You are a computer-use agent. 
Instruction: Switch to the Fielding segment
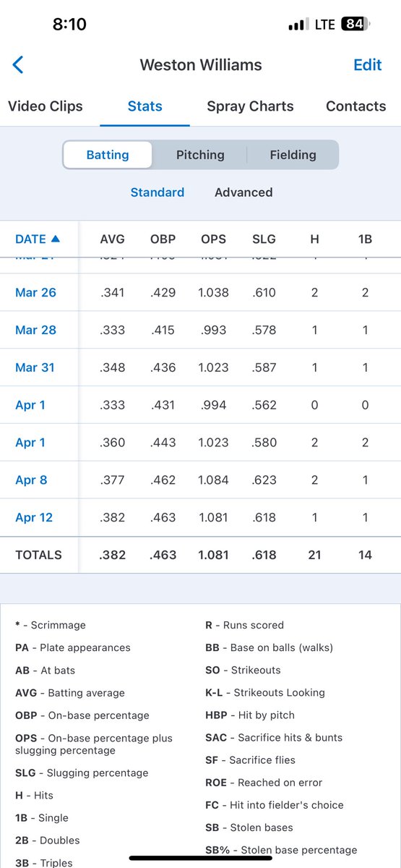[x=293, y=155]
